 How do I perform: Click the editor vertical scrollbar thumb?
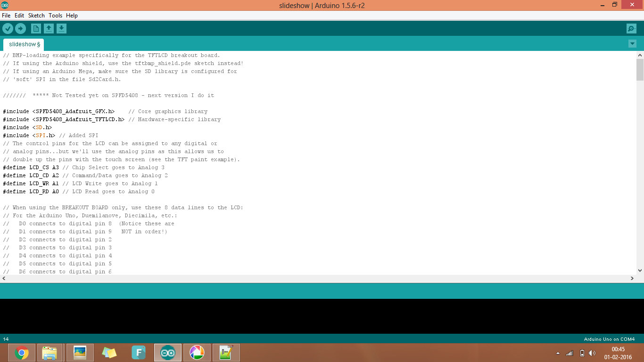click(x=640, y=70)
